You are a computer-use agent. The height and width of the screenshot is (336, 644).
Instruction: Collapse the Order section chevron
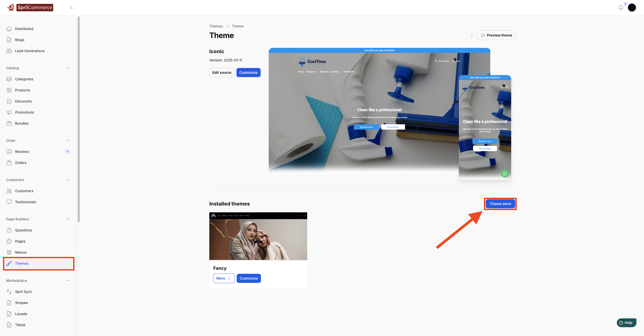pos(68,141)
